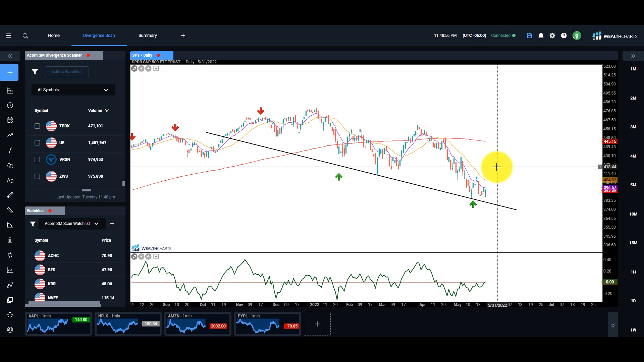Open the Volume column filter arrow
This screenshot has width=644, height=362.
coord(107,111)
